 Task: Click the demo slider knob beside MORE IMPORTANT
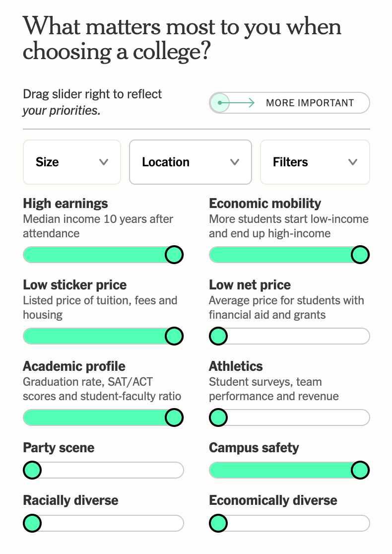(x=220, y=103)
